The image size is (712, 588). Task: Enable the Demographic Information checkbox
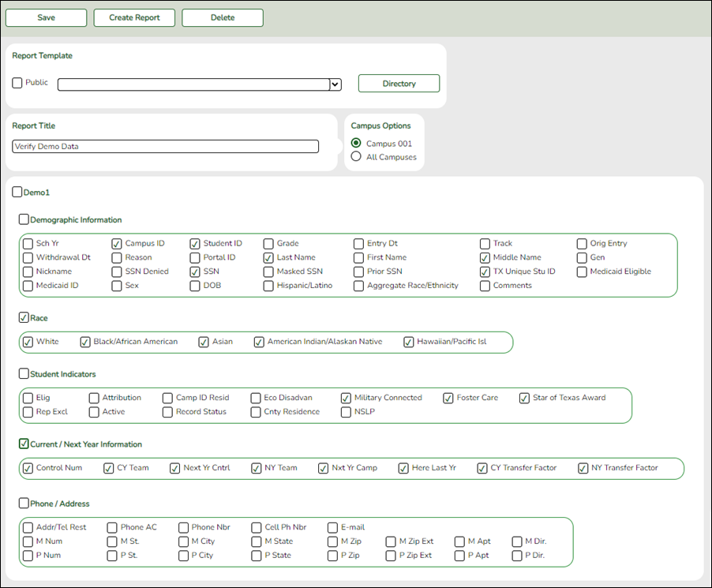point(23,219)
